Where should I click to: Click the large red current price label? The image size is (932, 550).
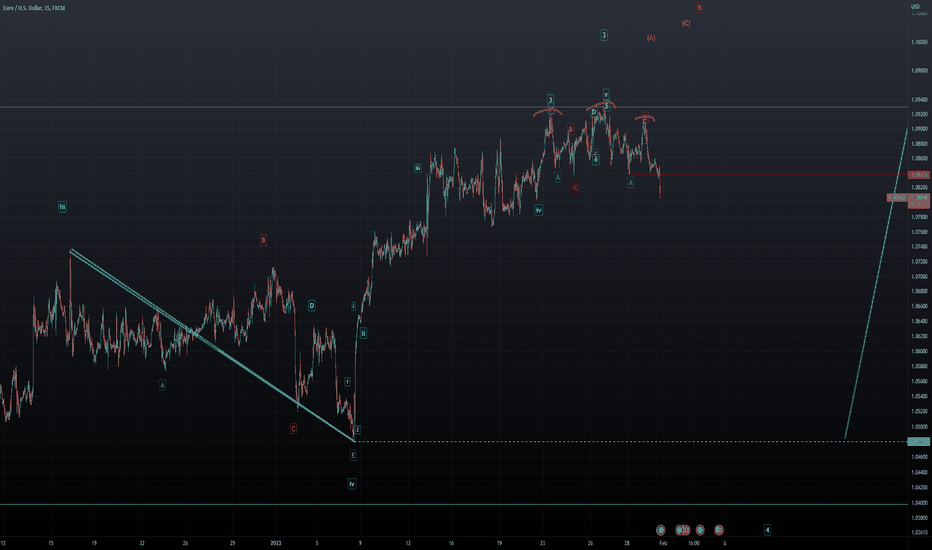point(919,200)
